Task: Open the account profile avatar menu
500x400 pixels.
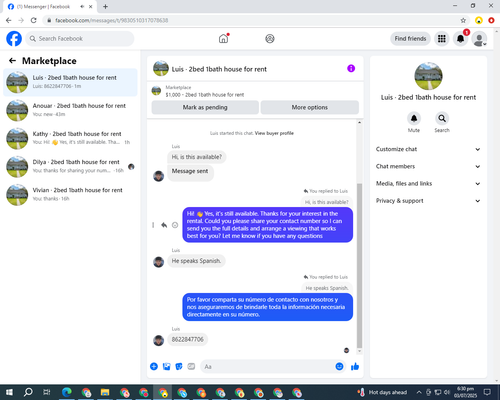Action: pos(479,39)
